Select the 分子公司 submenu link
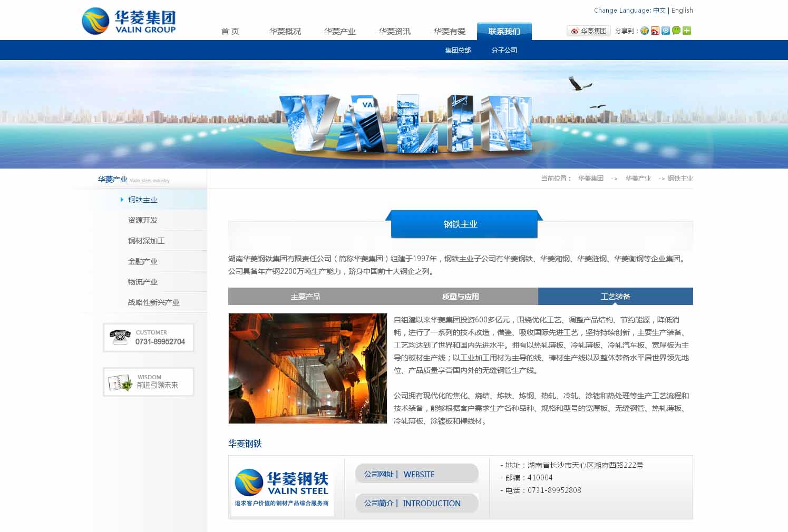Image resolution: width=788 pixels, height=532 pixels. [504, 50]
